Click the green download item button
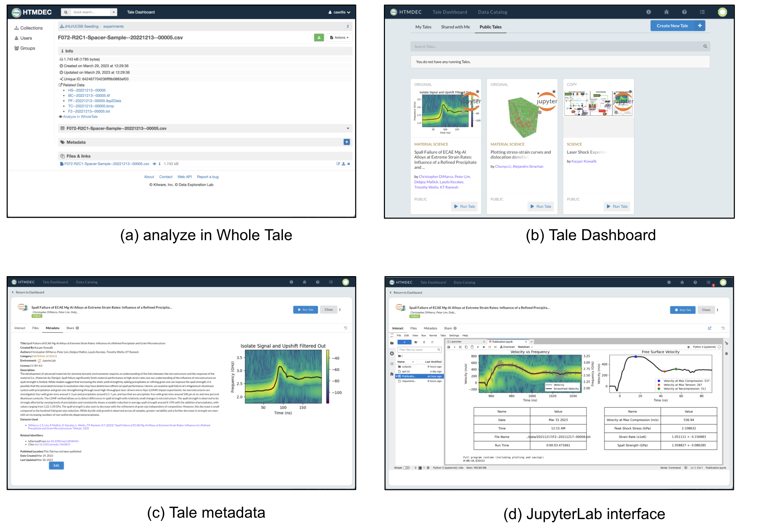The width and height of the screenshot is (758, 532). coord(319,37)
